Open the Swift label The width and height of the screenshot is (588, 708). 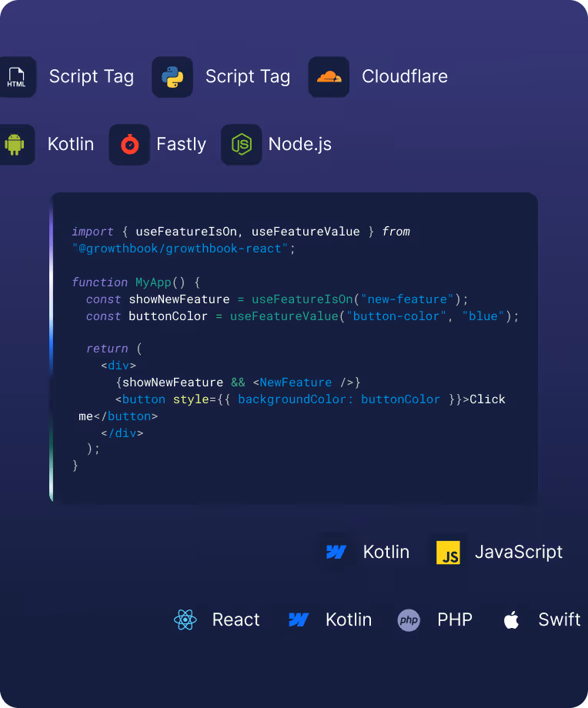[x=559, y=619]
